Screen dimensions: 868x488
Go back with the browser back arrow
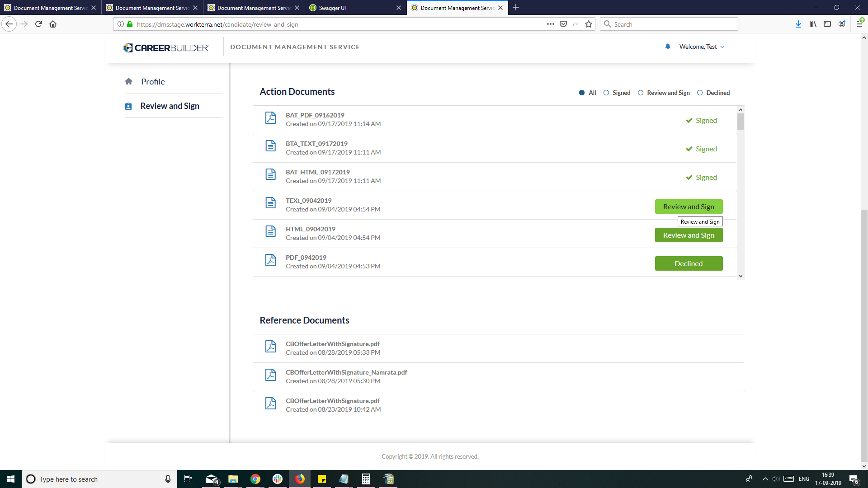point(9,24)
